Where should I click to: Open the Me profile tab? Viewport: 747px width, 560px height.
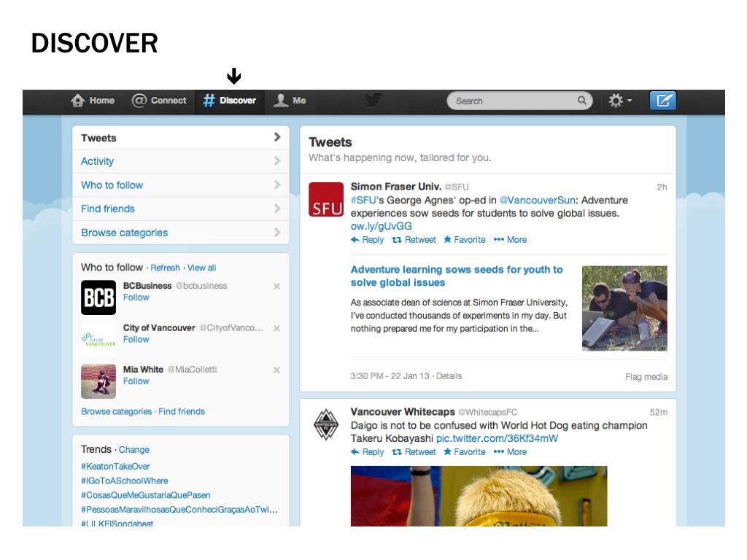pyautogui.click(x=290, y=101)
